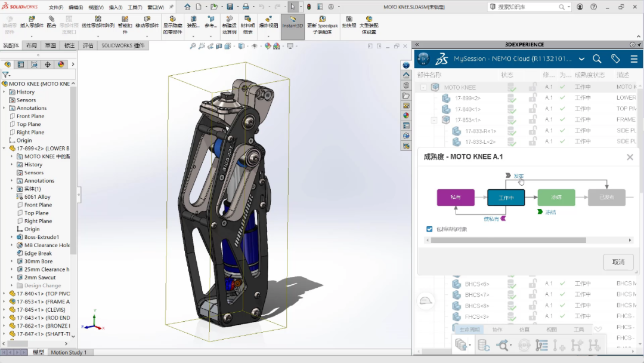
Task: Open the MySession - NEMO Cloud dropdown
Action: [x=581, y=59]
